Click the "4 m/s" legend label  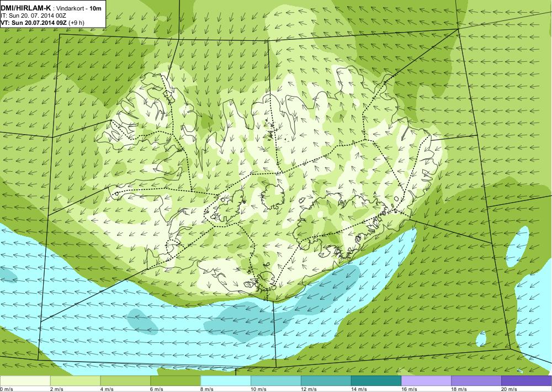[107, 389]
